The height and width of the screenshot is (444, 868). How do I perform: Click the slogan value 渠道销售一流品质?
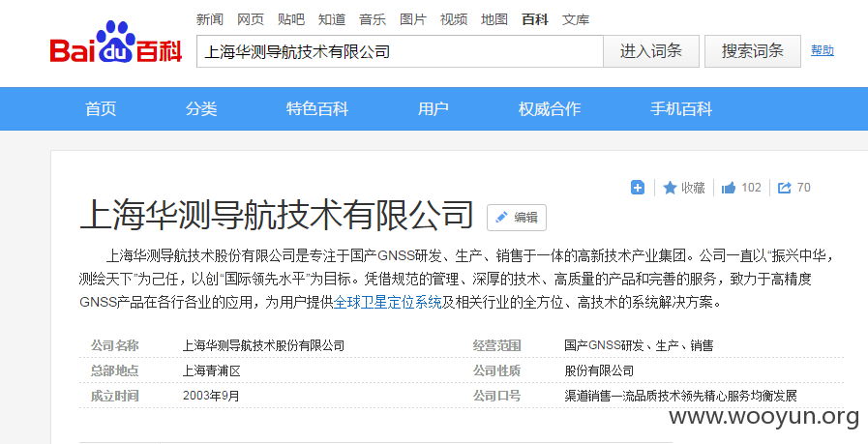pyautogui.click(x=680, y=396)
